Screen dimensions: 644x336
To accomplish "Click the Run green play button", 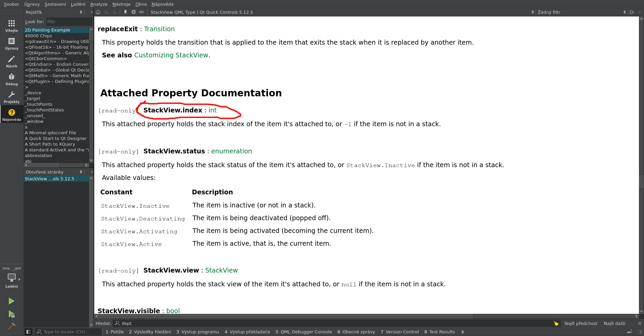I will (x=11, y=301).
